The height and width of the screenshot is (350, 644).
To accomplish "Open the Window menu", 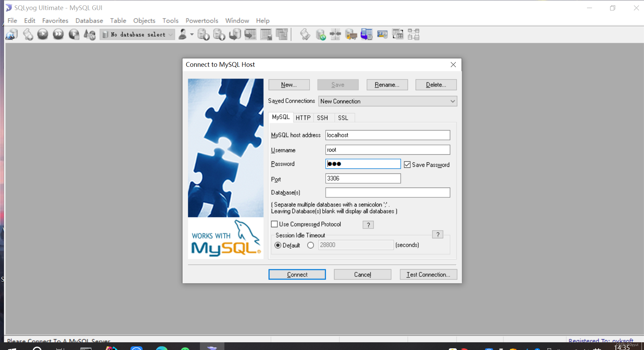I will [237, 20].
